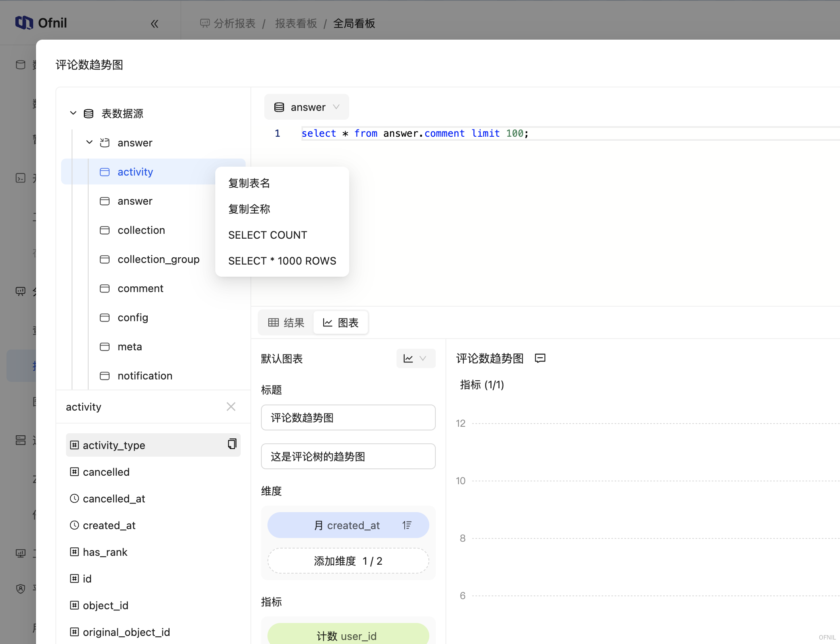Click the hash icon beside has_rank
The height and width of the screenshot is (644, 840).
tap(74, 552)
